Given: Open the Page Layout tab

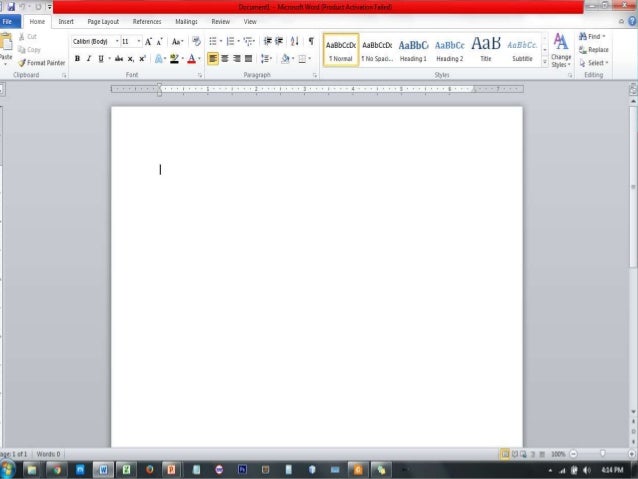Looking at the screenshot, I should [103, 21].
